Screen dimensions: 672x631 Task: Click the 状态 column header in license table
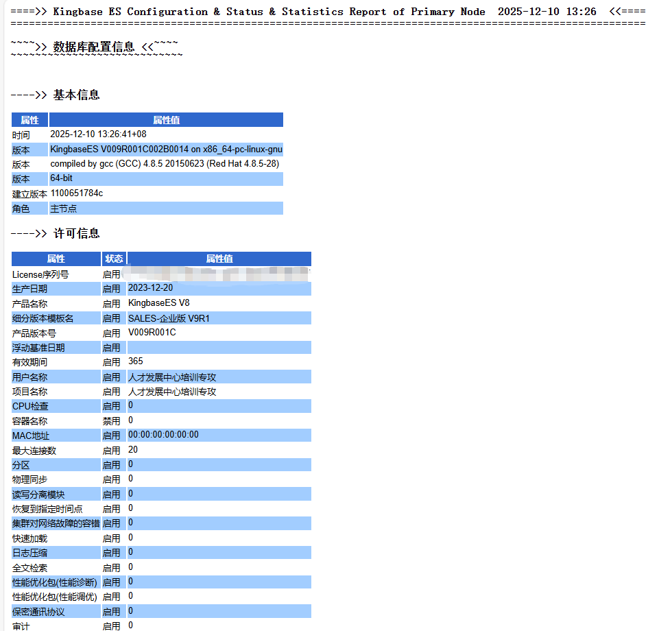click(114, 259)
